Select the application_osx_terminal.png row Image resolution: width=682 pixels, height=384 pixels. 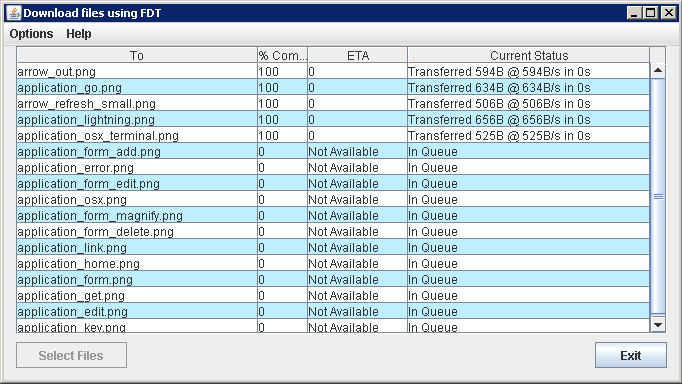pos(333,135)
